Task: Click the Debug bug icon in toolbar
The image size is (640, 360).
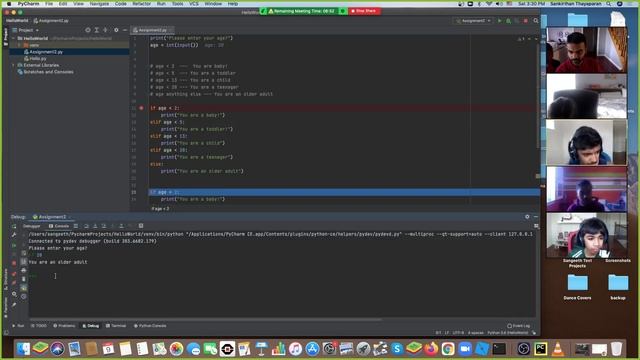Action: tap(509, 21)
